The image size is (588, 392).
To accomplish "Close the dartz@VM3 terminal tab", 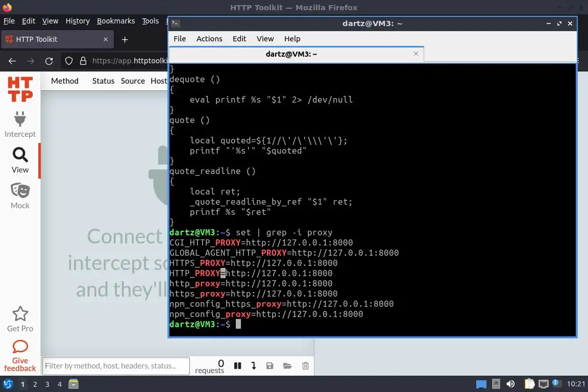I will [x=416, y=54].
